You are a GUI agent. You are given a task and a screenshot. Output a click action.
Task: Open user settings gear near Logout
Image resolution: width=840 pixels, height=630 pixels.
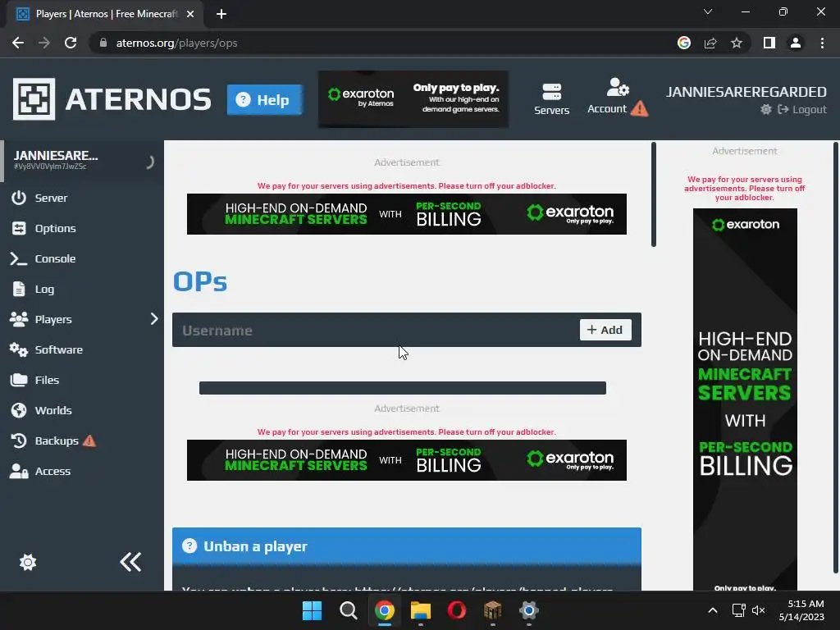point(766,109)
